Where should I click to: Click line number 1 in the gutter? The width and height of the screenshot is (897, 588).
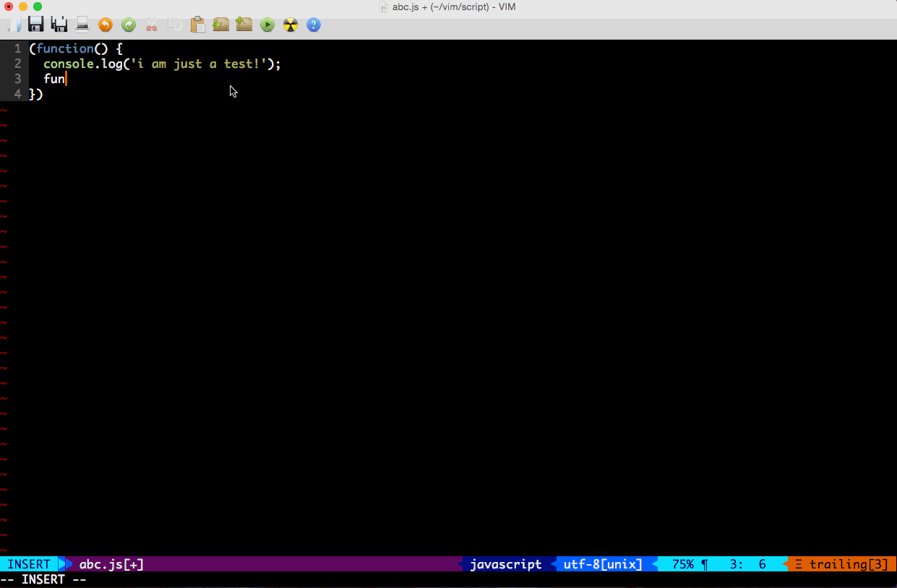tap(18, 48)
